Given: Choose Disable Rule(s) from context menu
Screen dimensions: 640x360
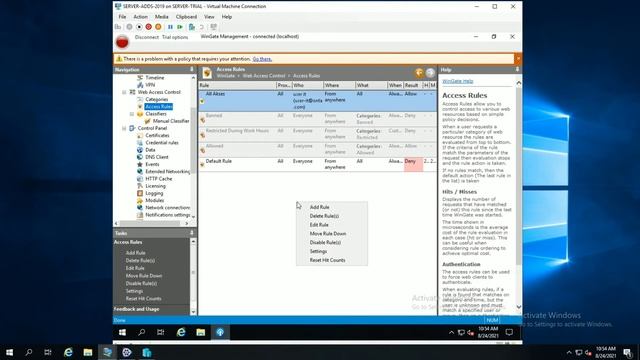Looking at the screenshot, I should pos(325,242).
